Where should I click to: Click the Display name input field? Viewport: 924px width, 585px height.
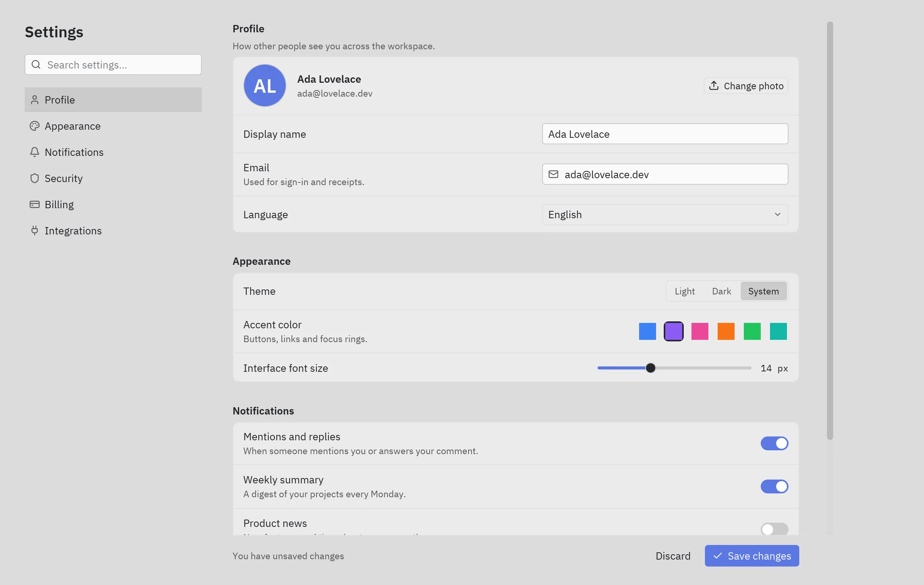pyautogui.click(x=665, y=134)
